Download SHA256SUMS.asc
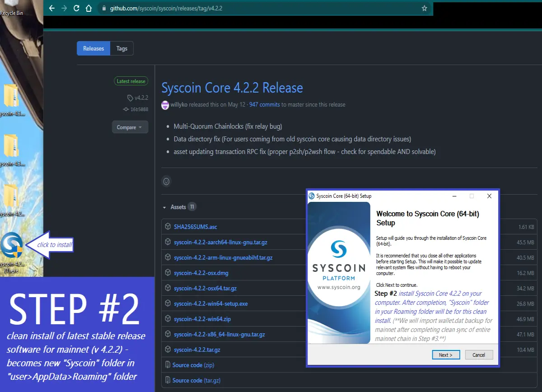This screenshot has width=542, height=392. [x=196, y=227]
